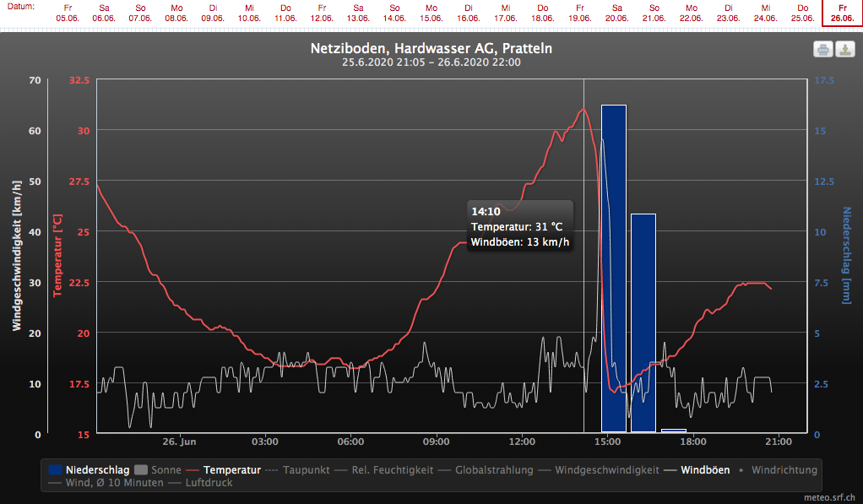863x504 pixels.
Task: Click the 12:00 time axis label
Action: 522,442
